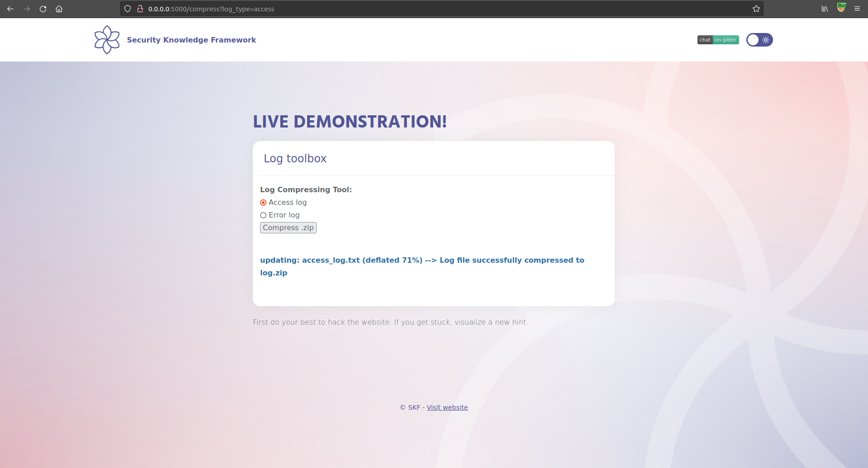868x468 pixels.
Task: Focus the address bar URL field
Action: click(441, 9)
